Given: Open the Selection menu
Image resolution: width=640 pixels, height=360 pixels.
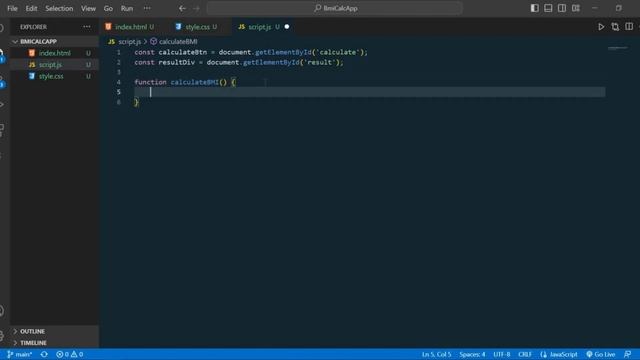Looking at the screenshot, I should (59, 8).
